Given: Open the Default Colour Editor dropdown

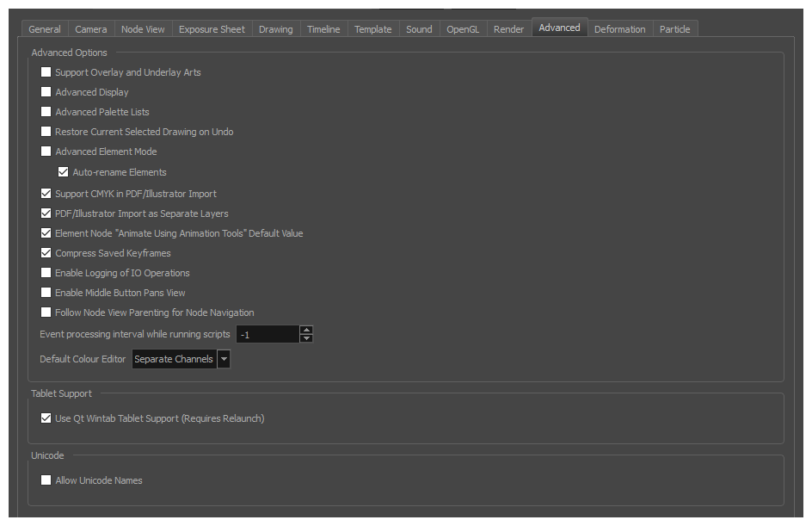Looking at the screenshot, I should tap(223, 359).
